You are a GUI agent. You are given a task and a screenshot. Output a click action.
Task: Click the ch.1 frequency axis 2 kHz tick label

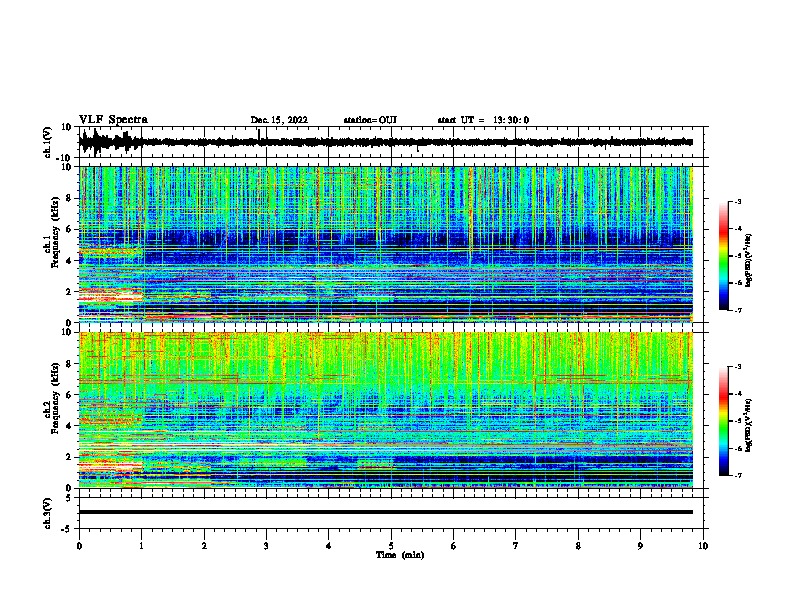pyautogui.click(x=69, y=292)
